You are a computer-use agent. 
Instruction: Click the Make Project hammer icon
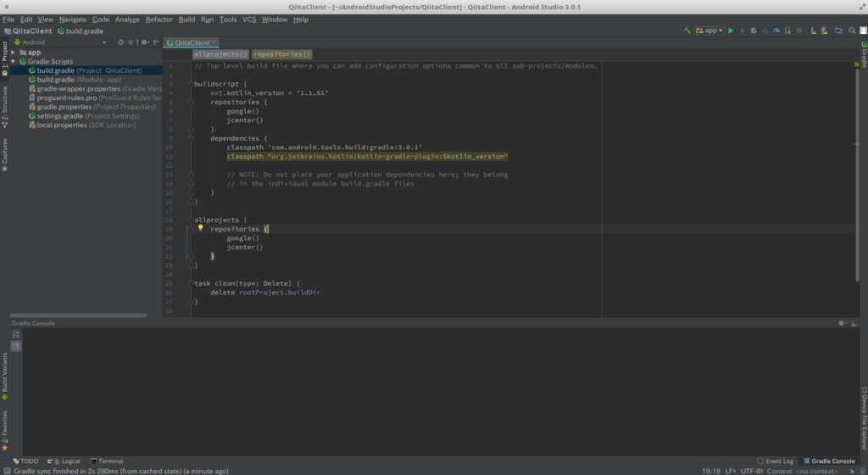[x=687, y=31]
